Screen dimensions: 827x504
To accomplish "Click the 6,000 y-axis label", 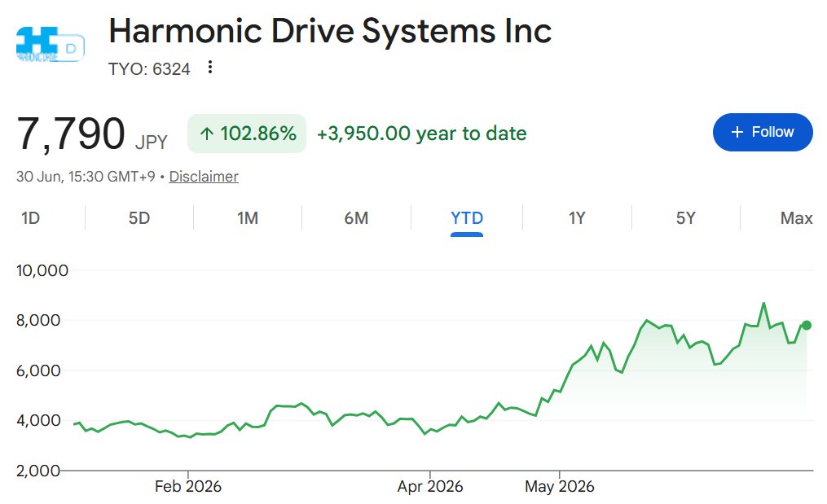I will tap(38, 370).
